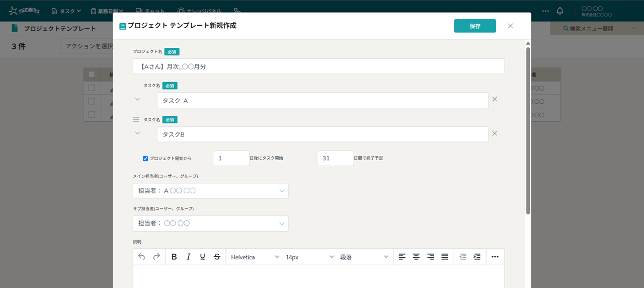
Task: Remove the タスクB row with its X
Action: 495,133
